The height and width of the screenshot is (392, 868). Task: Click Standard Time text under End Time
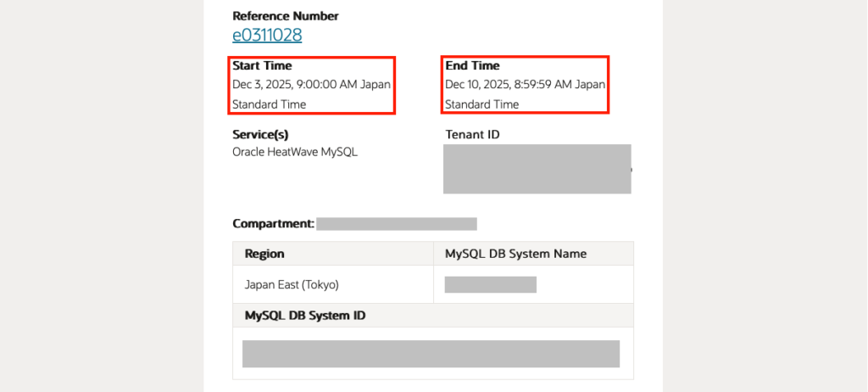(x=481, y=104)
